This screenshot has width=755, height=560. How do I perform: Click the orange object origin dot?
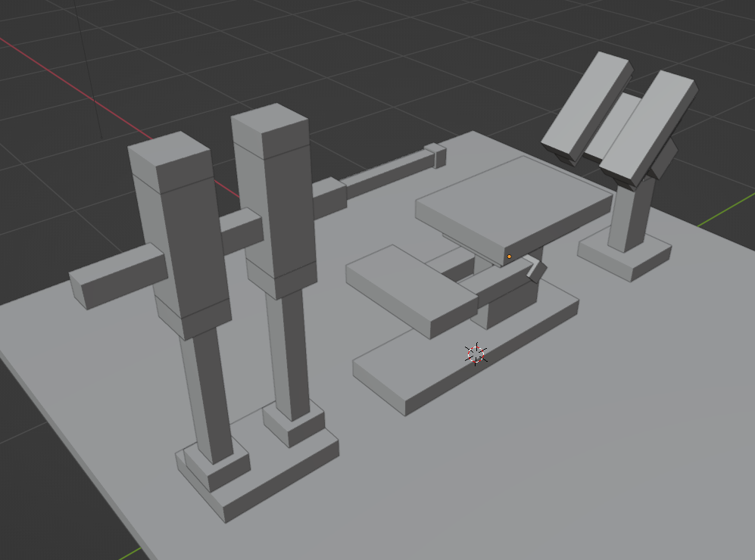509,257
